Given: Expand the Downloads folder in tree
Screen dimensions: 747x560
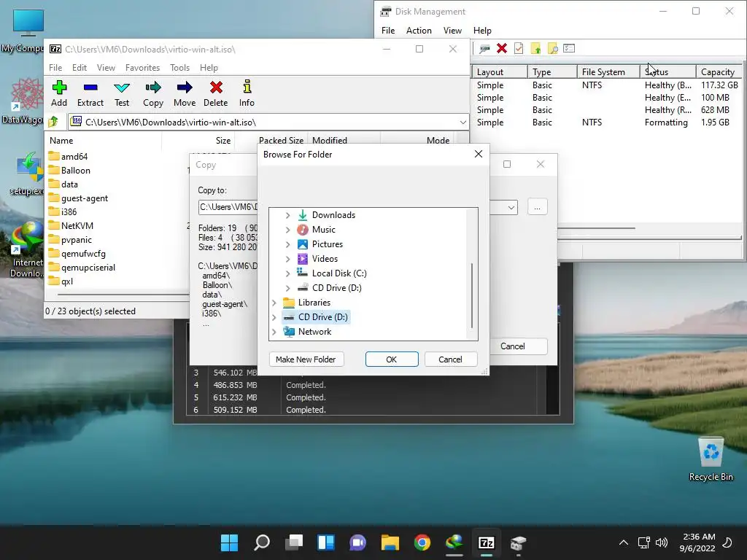Looking at the screenshot, I should click(287, 215).
